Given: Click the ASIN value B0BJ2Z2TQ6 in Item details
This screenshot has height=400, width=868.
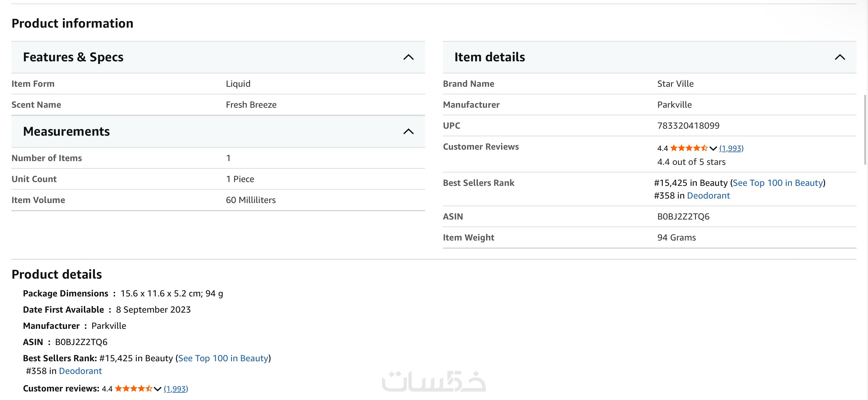Looking at the screenshot, I should coord(683,217).
